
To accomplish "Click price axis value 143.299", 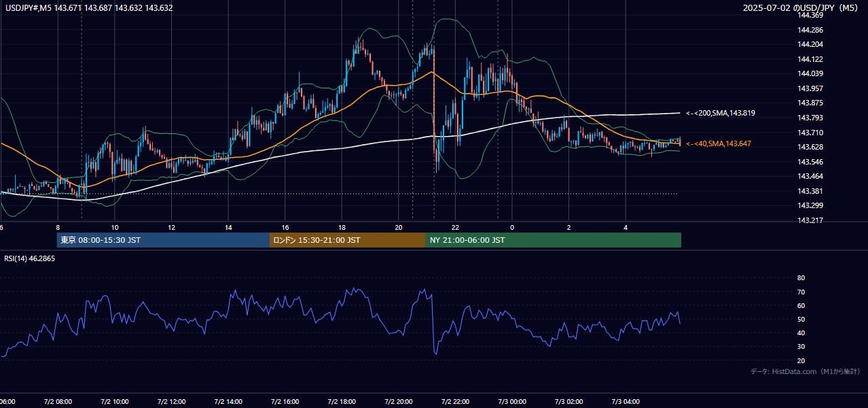I will pos(810,205).
